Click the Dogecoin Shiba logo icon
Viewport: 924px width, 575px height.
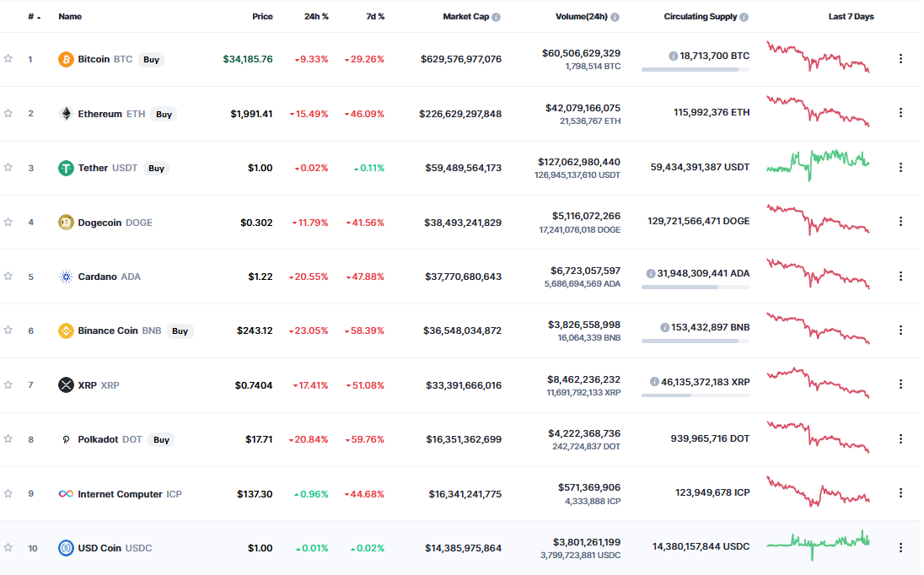pyautogui.click(x=66, y=222)
